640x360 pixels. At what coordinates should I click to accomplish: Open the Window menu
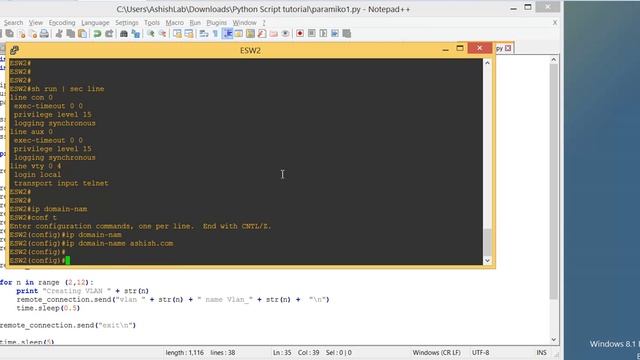[x=244, y=23]
